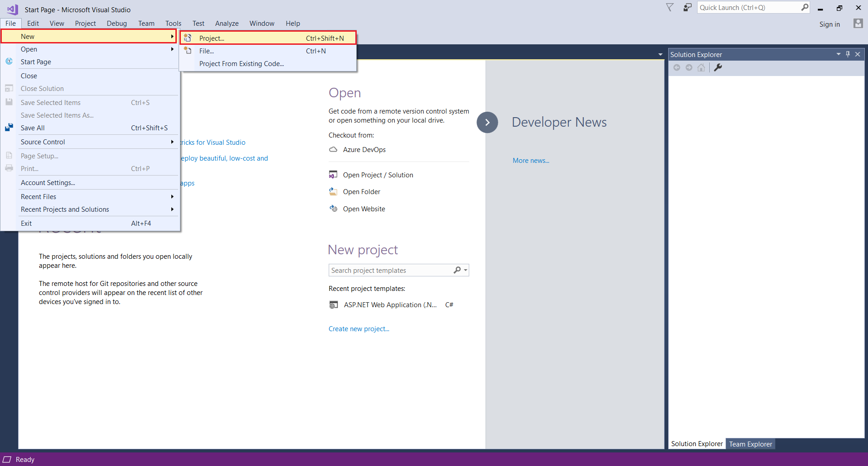Select Close in the File menu
Image resolution: width=868 pixels, height=466 pixels.
coord(90,76)
